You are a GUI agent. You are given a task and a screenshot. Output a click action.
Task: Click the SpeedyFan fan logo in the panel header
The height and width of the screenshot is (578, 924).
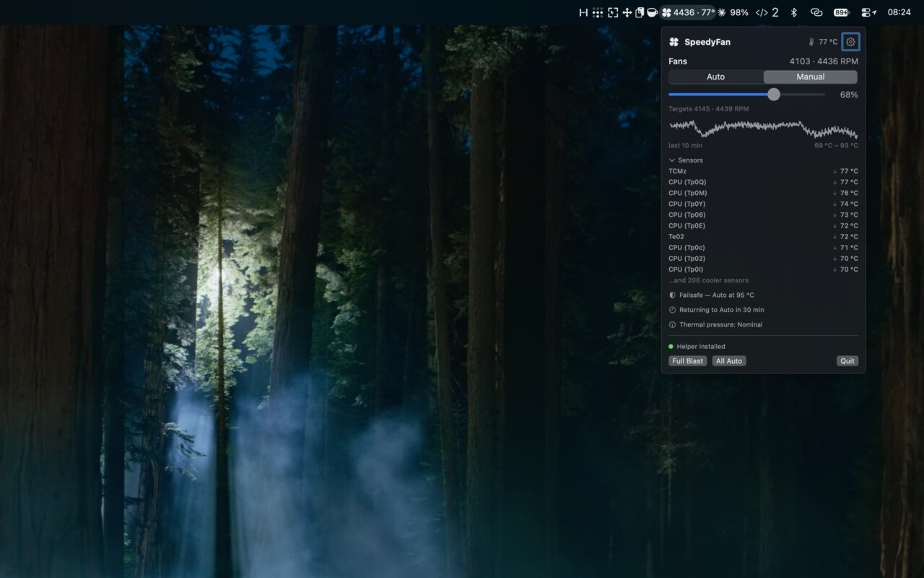point(674,42)
